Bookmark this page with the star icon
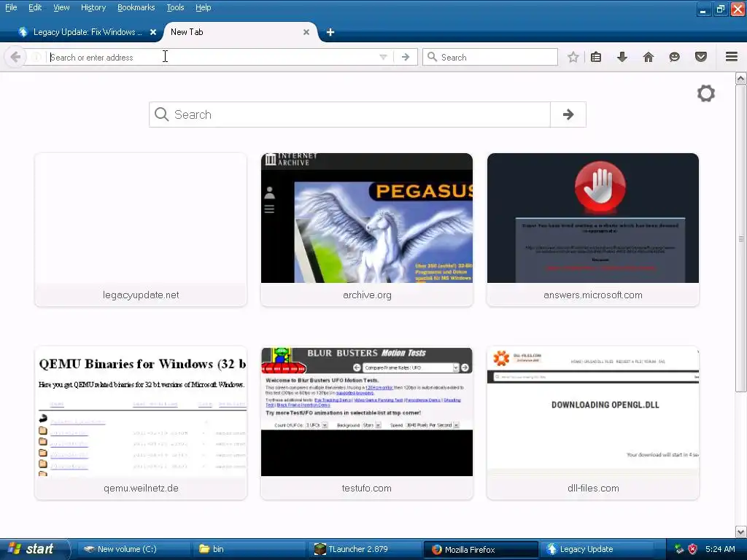 (x=573, y=57)
